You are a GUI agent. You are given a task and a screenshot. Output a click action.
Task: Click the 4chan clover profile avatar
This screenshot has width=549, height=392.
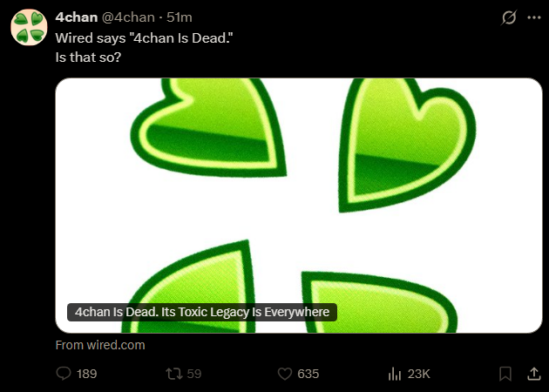click(28, 27)
